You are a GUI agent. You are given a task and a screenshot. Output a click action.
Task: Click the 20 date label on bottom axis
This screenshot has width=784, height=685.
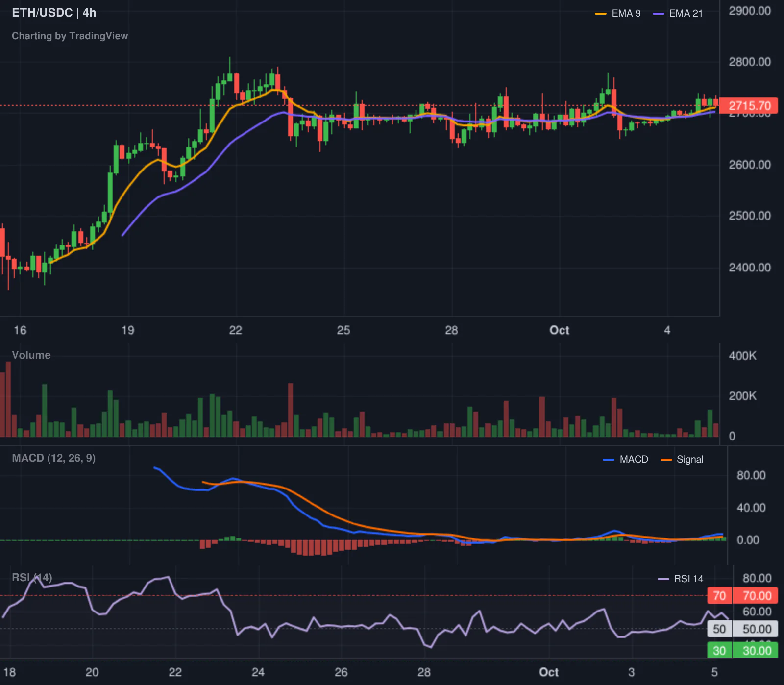click(92, 672)
